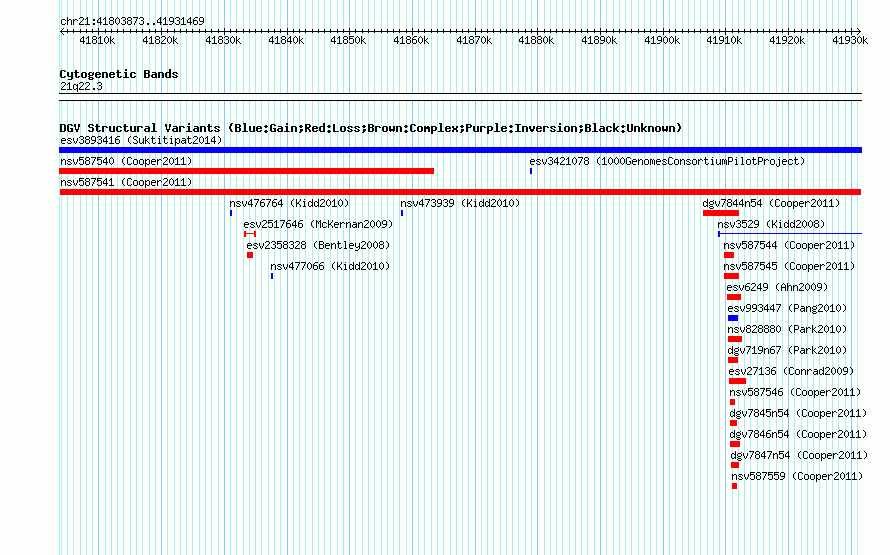This screenshot has height=555, width=890.
Task: Click the chr21:41803873..41931469 coordinate label
Action: [132, 22]
